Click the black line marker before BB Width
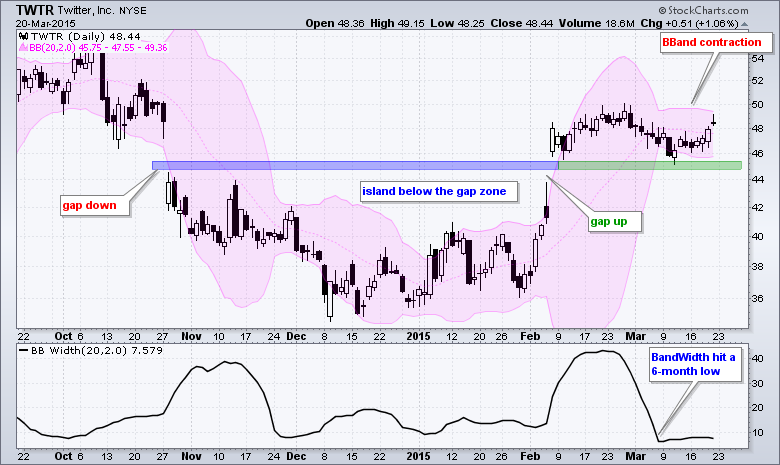 [x=23, y=350]
